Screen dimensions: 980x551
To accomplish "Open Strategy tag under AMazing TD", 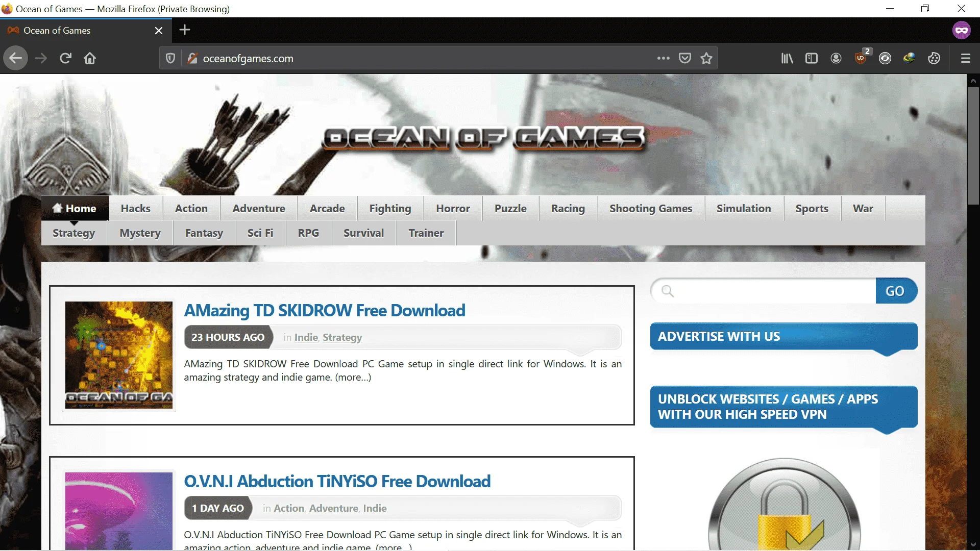I will tap(342, 337).
